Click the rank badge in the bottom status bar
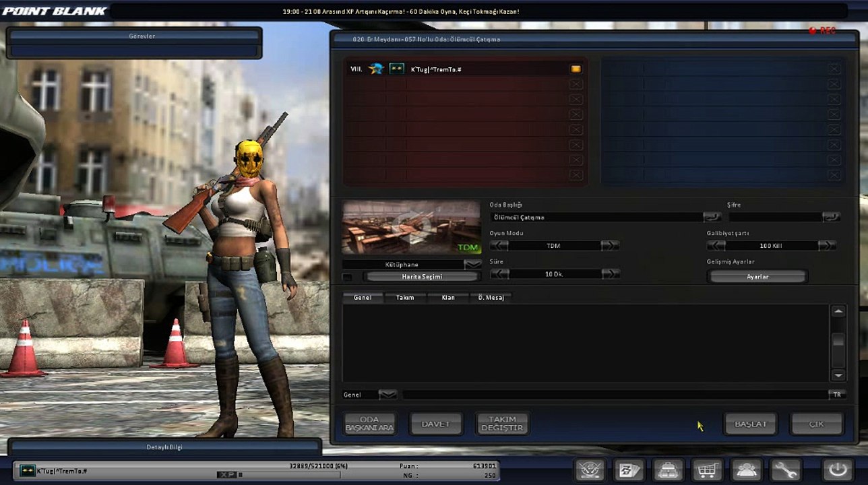The height and width of the screenshot is (485, 868). tap(27, 471)
